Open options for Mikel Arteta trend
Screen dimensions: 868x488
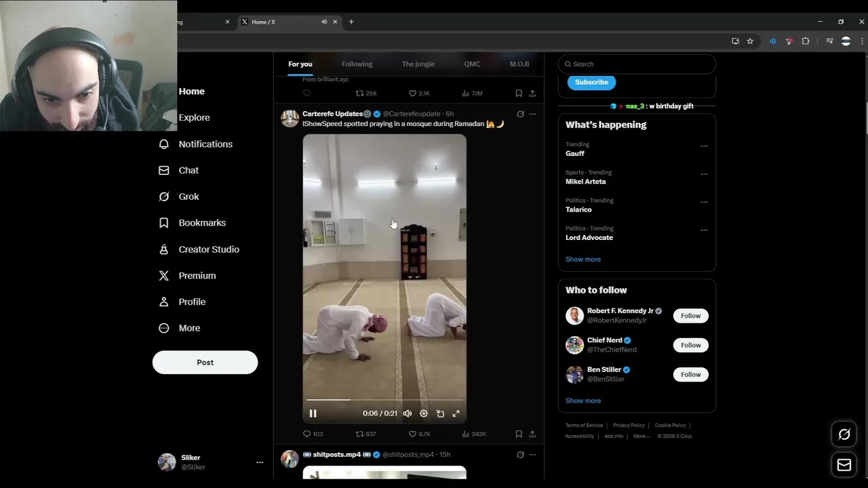pos(704,174)
